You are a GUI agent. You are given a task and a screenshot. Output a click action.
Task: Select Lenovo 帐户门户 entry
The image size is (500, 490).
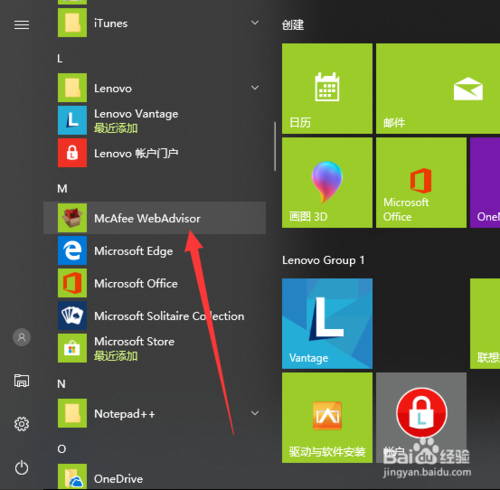[155, 153]
